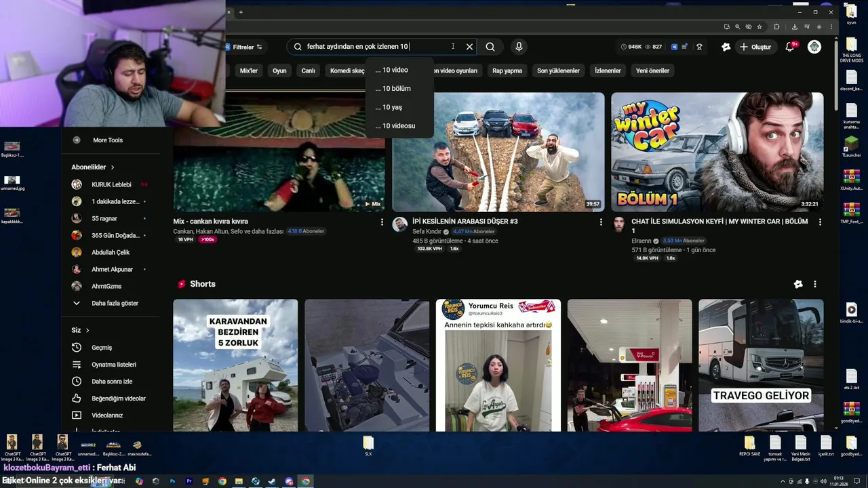Screen dimensions: 868x488
Task: Open Steam from the taskbar
Action: [272, 481]
